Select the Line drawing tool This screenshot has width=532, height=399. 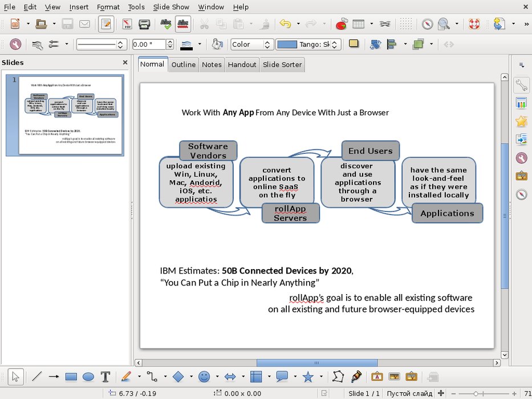coord(36,377)
